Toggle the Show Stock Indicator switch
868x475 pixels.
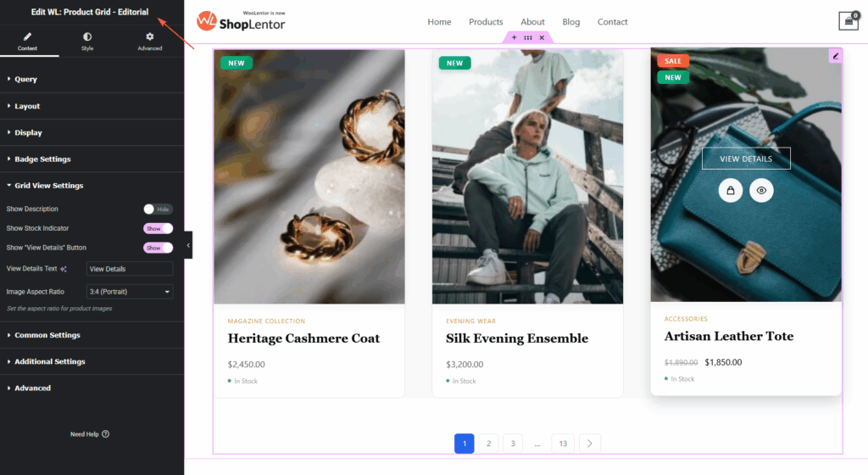click(158, 229)
